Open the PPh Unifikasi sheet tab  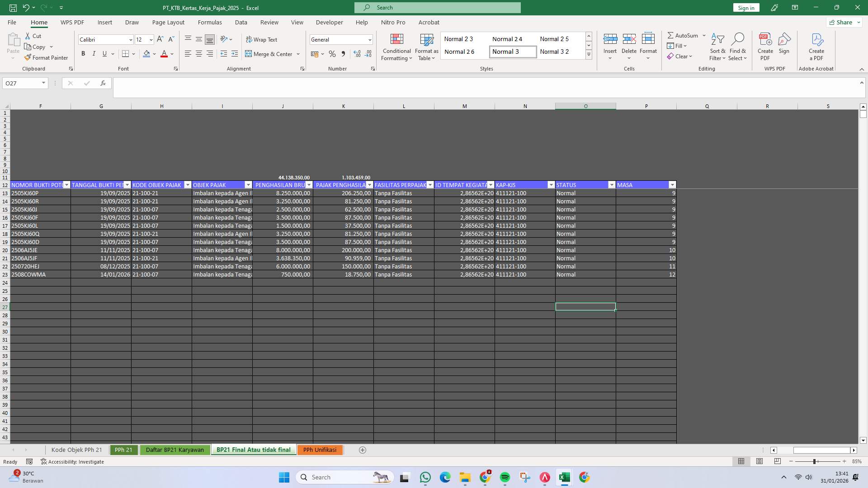pos(320,450)
